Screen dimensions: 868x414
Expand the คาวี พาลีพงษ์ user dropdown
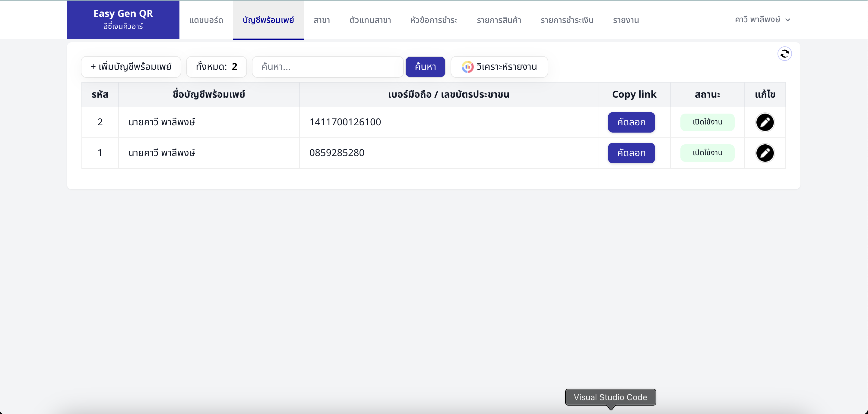tap(762, 20)
